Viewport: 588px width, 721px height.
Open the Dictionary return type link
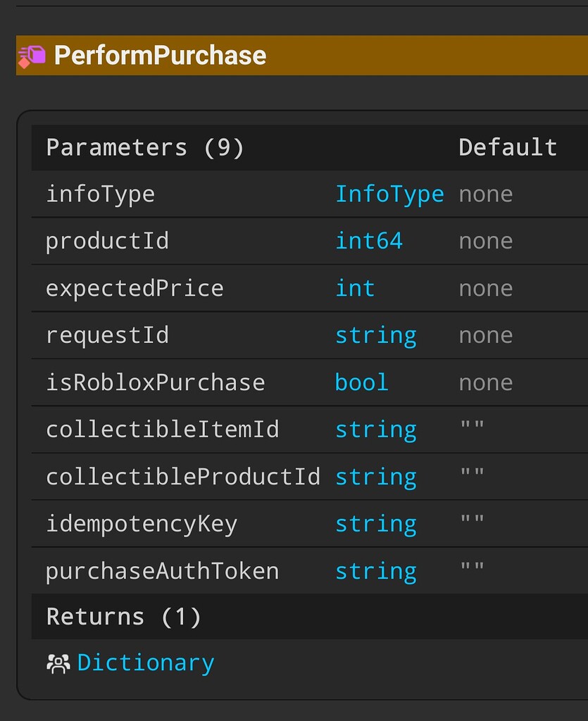point(145,662)
